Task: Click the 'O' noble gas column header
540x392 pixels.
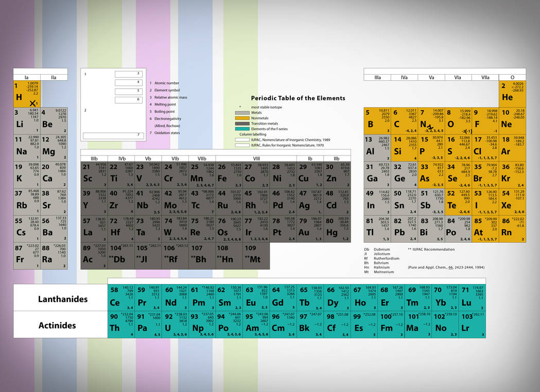Action: 512,78
